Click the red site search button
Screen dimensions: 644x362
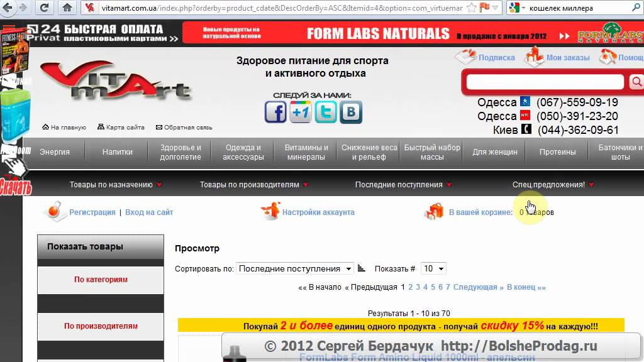[636, 82]
